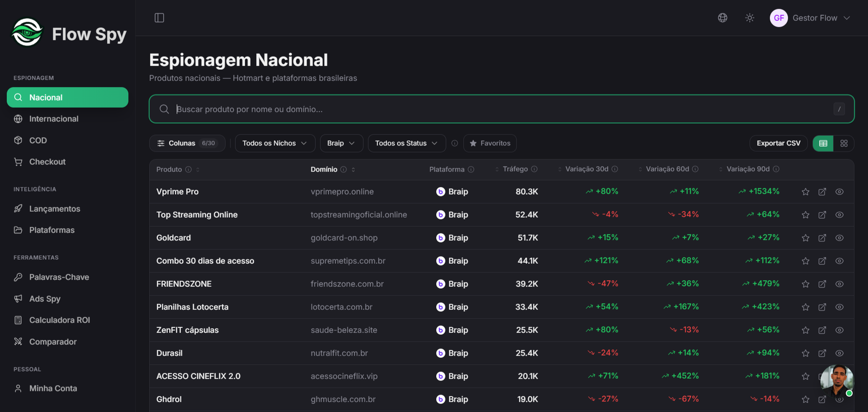Open the Colunas column selector
Viewport: 868px width, 412px height.
click(x=187, y=143)
